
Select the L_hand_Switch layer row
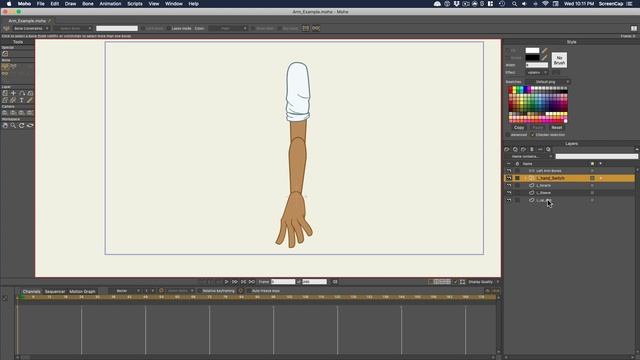pos(570,178)
